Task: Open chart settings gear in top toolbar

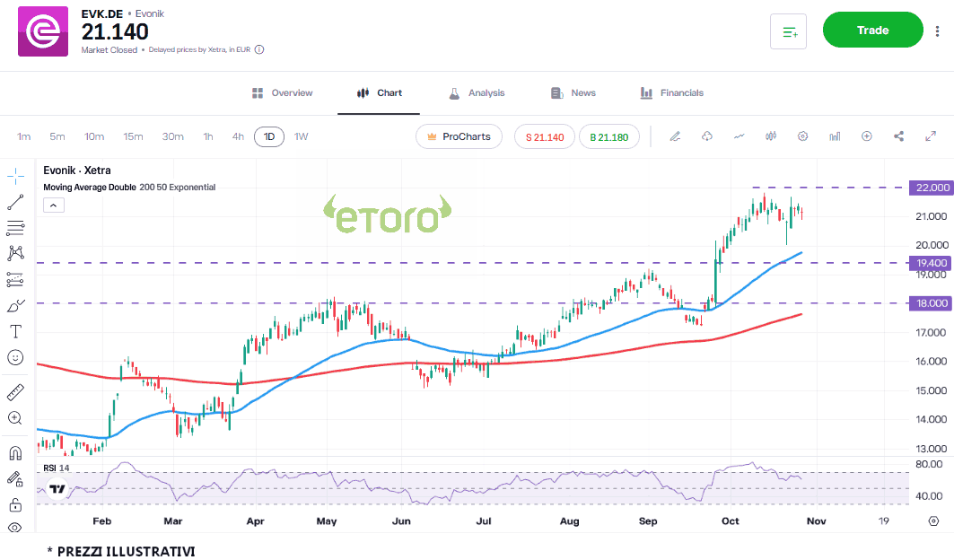Action: tap(803, 136)
